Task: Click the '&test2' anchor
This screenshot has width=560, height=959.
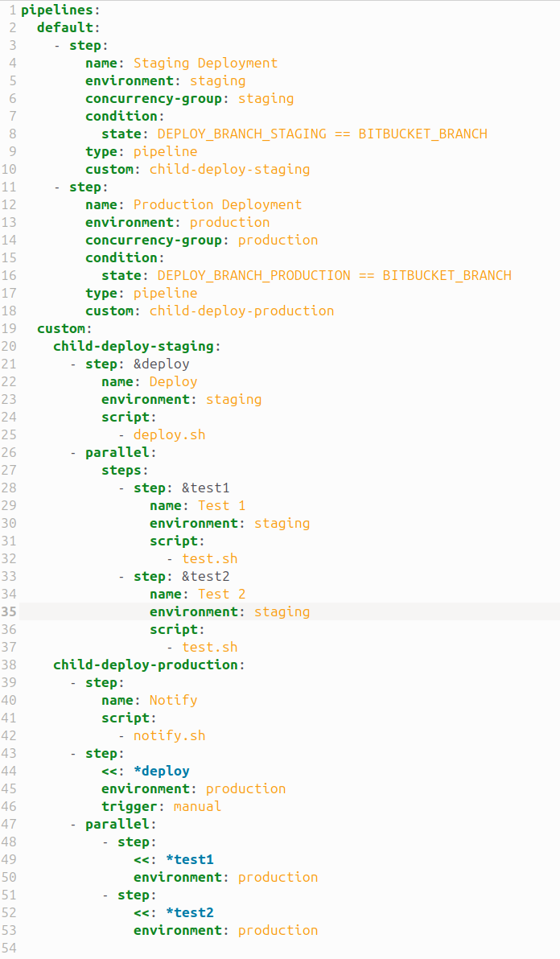Action: coord(205,577)
